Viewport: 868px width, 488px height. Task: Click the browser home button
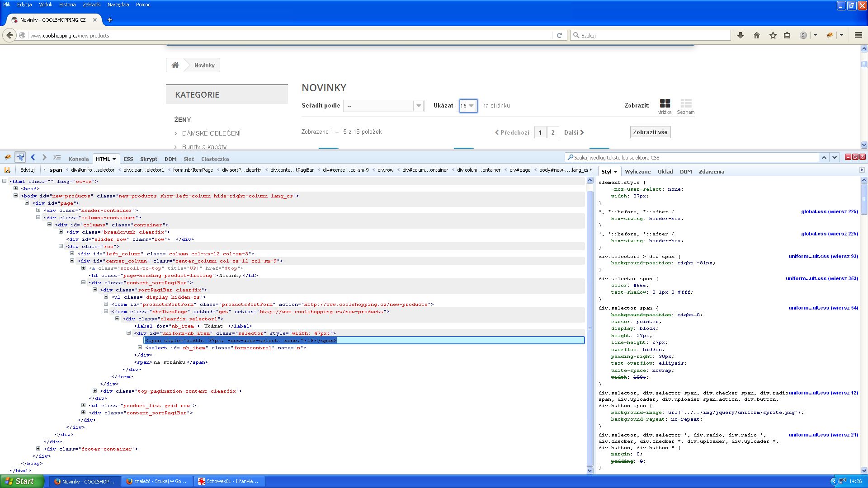756,35
